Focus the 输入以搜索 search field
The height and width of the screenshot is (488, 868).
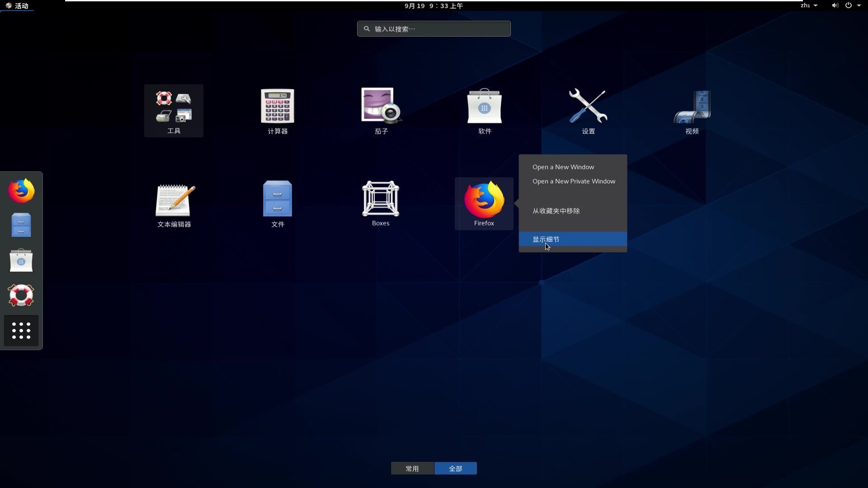(x=434, y=28)
